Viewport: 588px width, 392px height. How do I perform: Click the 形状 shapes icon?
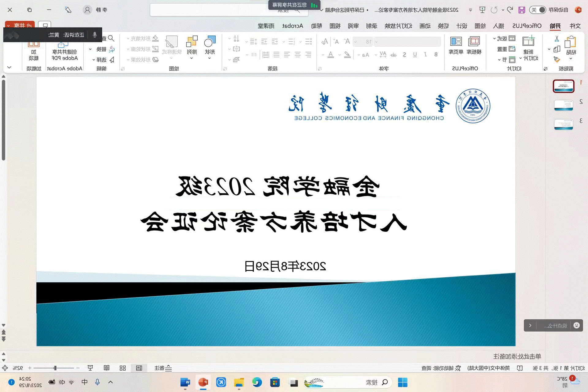tap(210, 45)
